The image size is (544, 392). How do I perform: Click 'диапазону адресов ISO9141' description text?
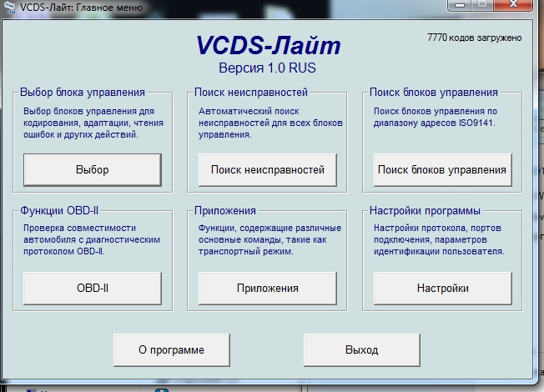(434, 123)
